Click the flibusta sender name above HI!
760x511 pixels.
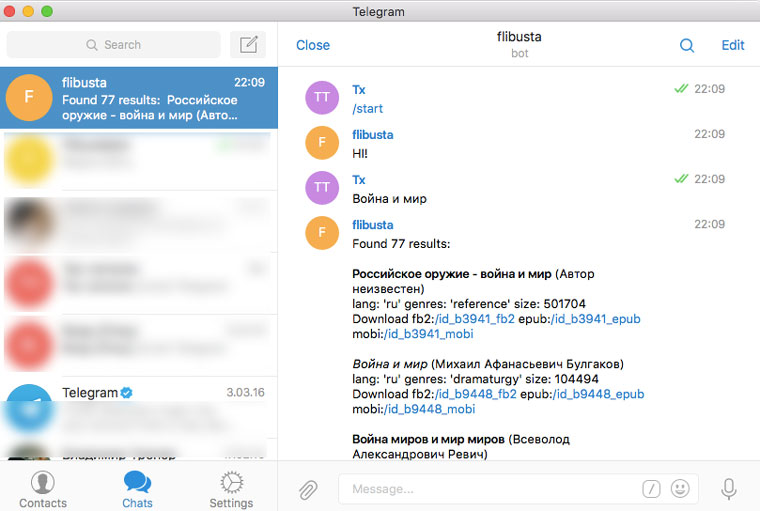pyautogui.click(x=373, y=135)
